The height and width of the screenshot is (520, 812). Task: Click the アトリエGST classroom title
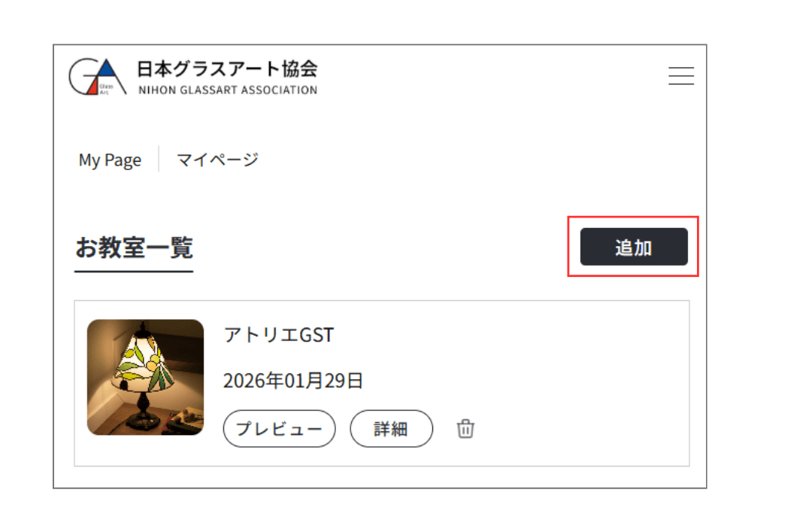(279, 335)
